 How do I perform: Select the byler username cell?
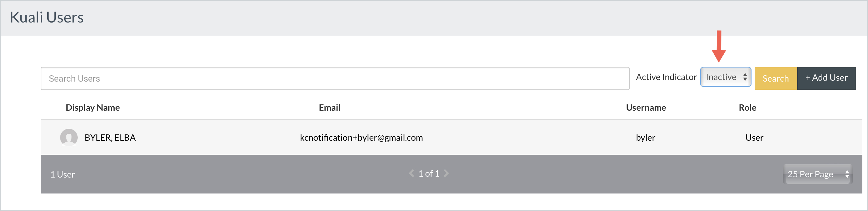pos(645,138)
